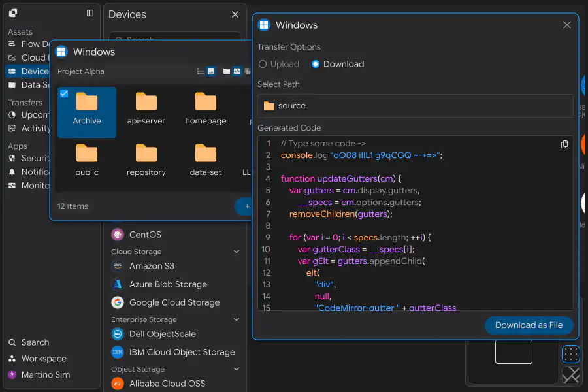Click Download as File button
The height and width of the screenshot is (392, 588).
[x=529, y=325]
